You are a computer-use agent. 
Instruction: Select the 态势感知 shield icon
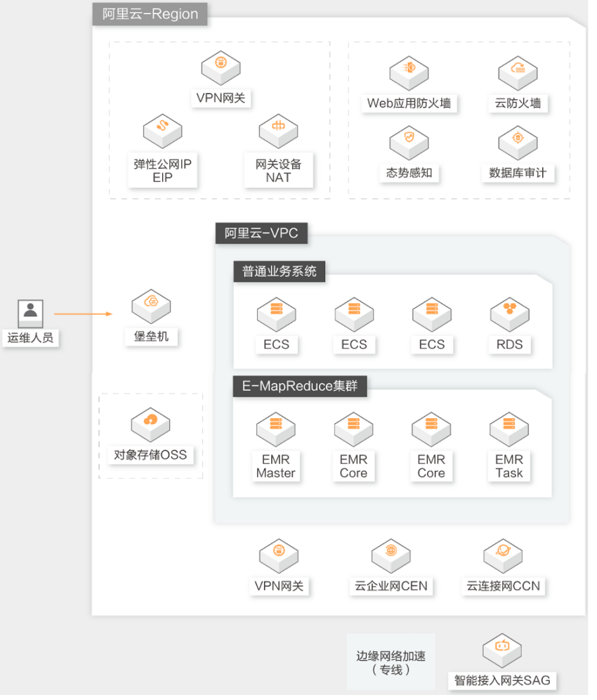409,143
